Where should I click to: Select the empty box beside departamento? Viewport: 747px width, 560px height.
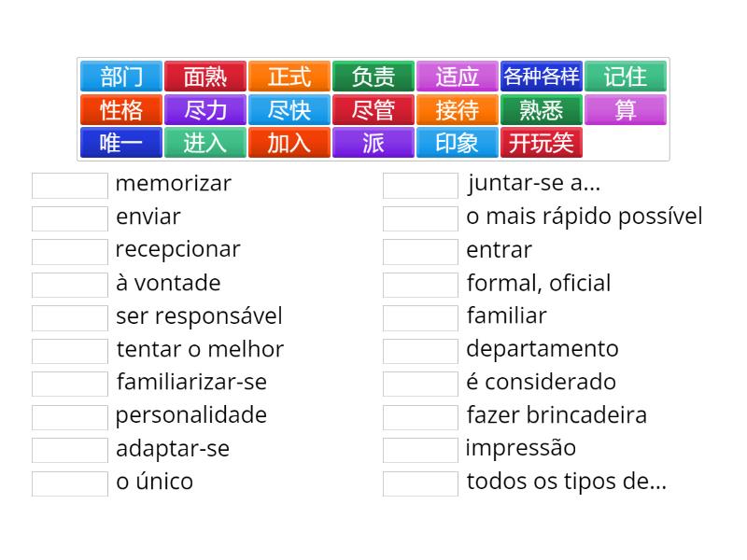click(x=421, y=351)
